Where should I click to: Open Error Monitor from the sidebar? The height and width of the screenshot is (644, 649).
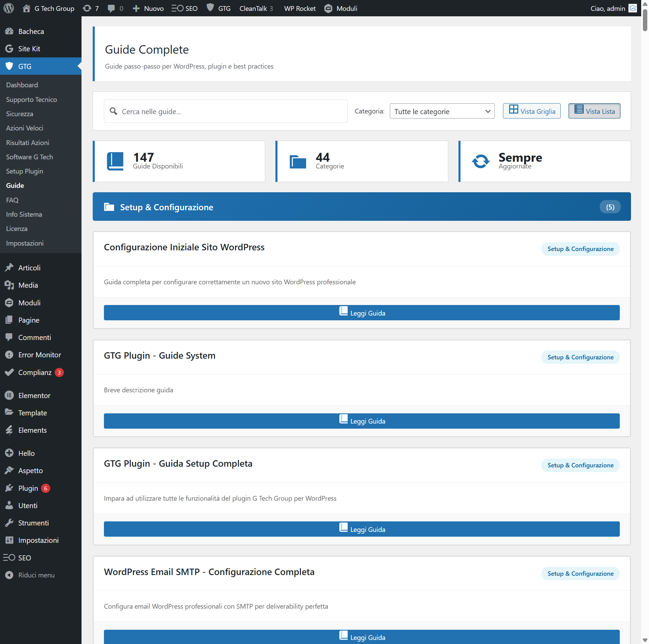(39, 355)
